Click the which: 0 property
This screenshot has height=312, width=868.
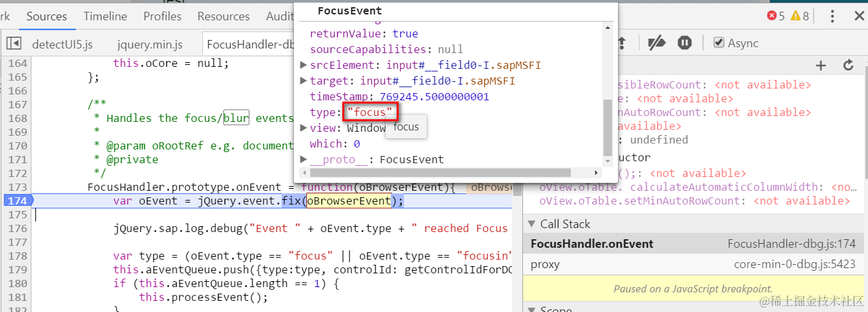click(x=335, y=144)
